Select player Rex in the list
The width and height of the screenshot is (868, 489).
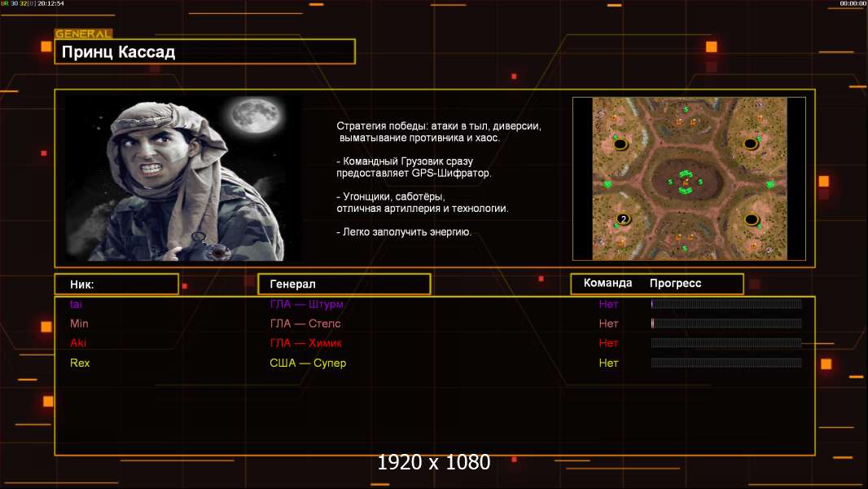[80, 363]
